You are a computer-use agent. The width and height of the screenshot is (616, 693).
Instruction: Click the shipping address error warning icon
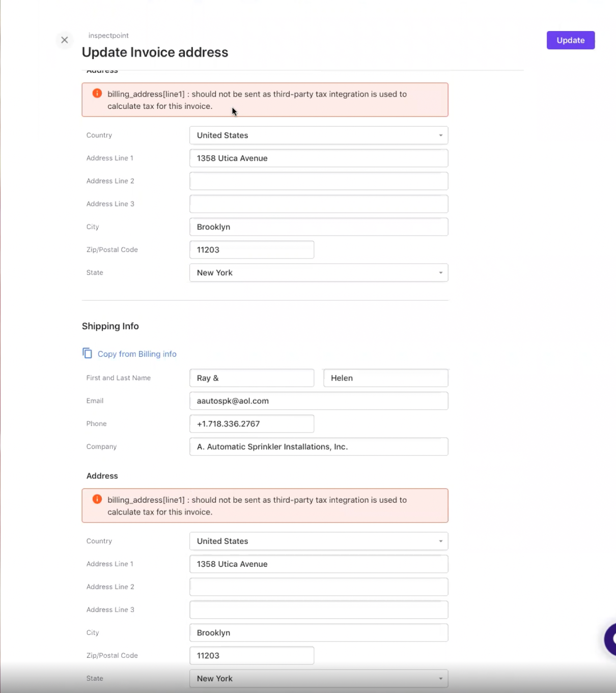[x=97, y=499]
